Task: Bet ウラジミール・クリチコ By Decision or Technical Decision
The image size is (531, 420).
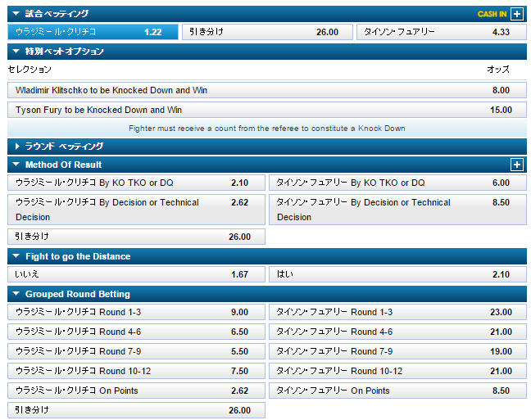Action: (136, 210)
